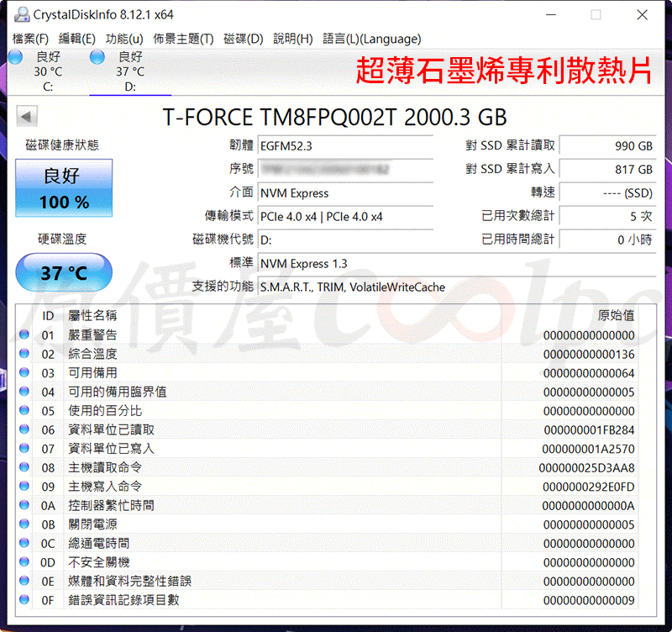The image size is (672, 632).
Task: Click the supported features field S.M.A.R.T., TRIM
Action: pos(457,287)
